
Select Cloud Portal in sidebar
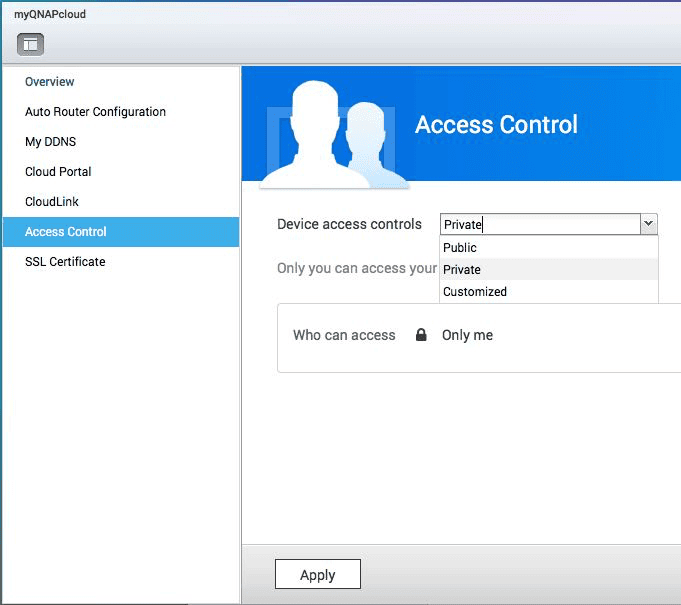[x=58, y=172]
